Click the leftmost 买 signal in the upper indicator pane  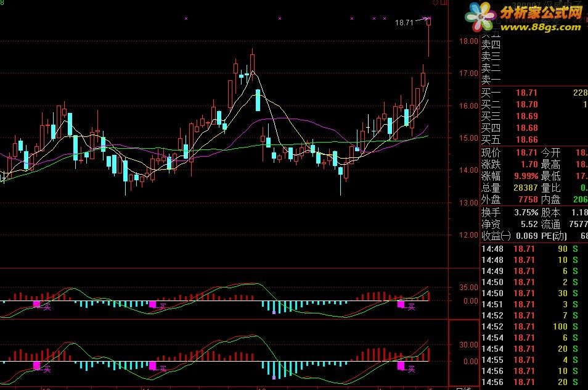(47, 307)
